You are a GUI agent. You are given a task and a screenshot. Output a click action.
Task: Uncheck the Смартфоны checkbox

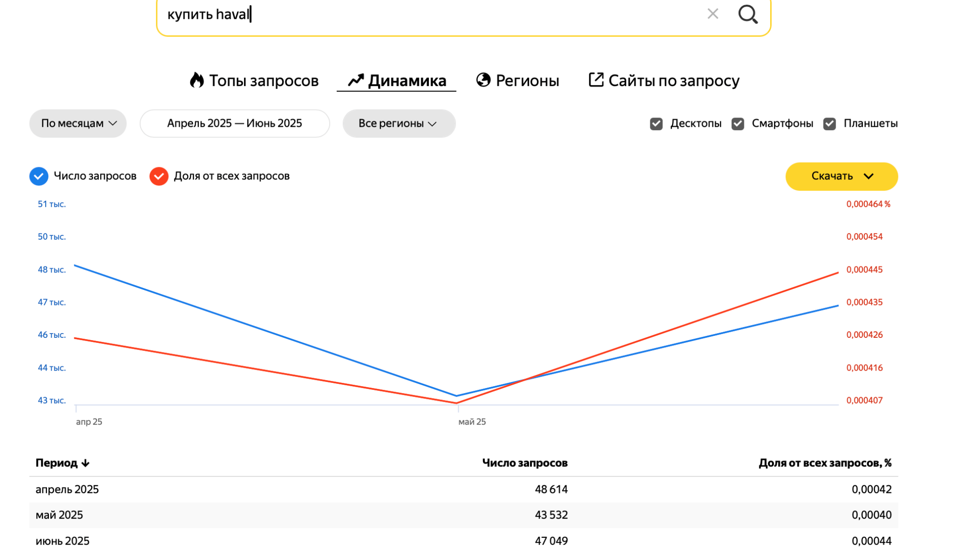[x=738, y=124]
